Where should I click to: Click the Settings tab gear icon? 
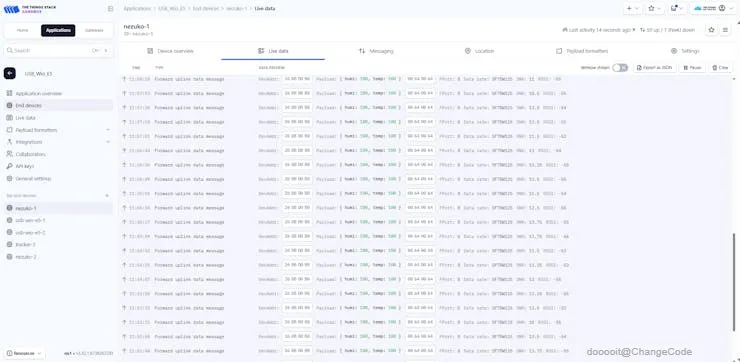pos(673,51)
